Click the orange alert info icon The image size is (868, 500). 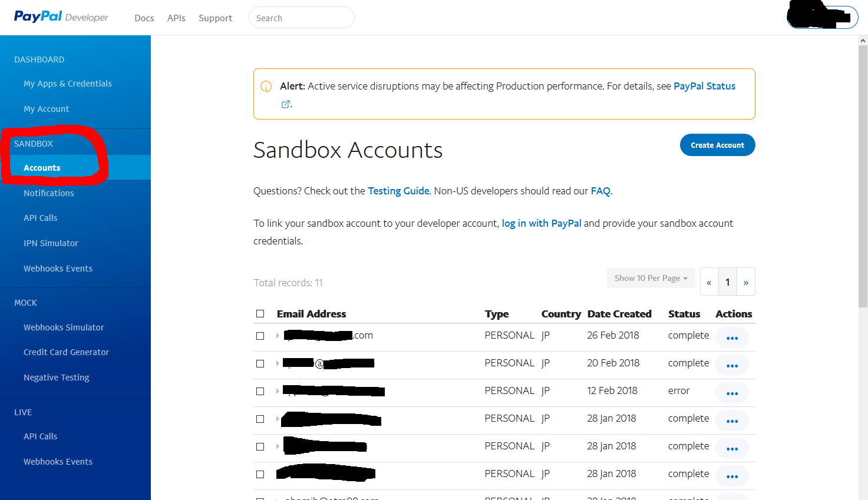[x=266, y=87]
